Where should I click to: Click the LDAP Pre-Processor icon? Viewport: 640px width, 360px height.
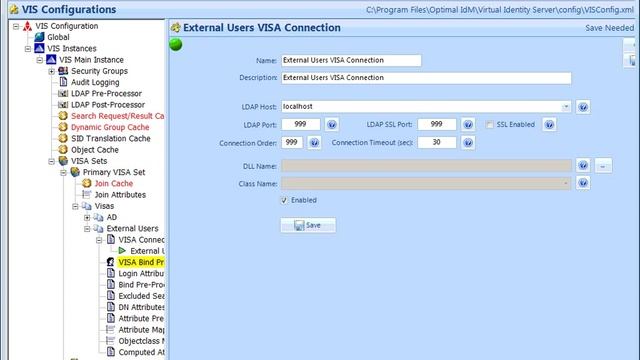(x=63, y=93)
